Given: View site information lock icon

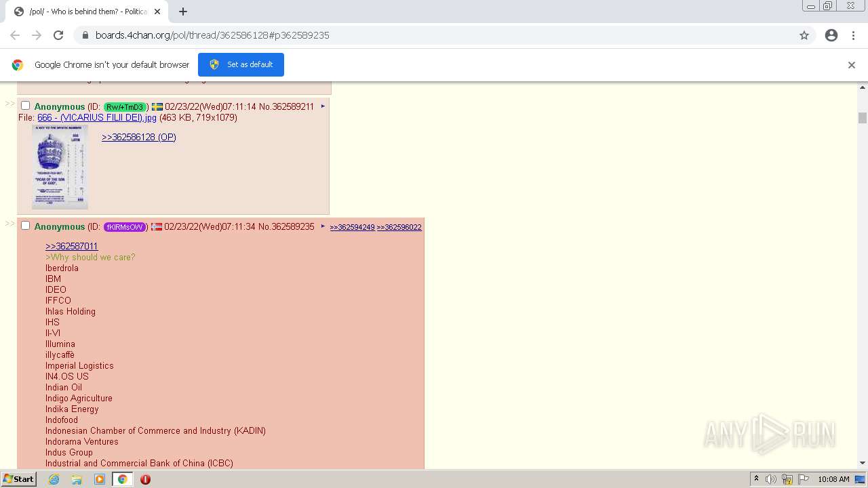Looking at the screenshot, I should point(85,35).
